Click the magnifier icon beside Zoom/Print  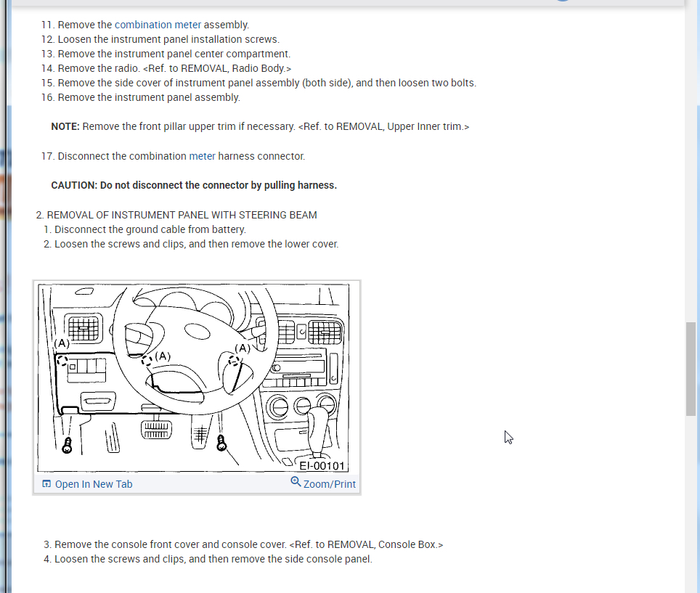[x=296, y=481]
